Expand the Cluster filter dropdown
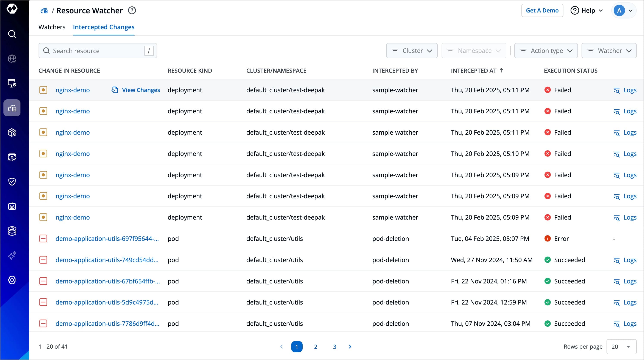 pos(412,51)
